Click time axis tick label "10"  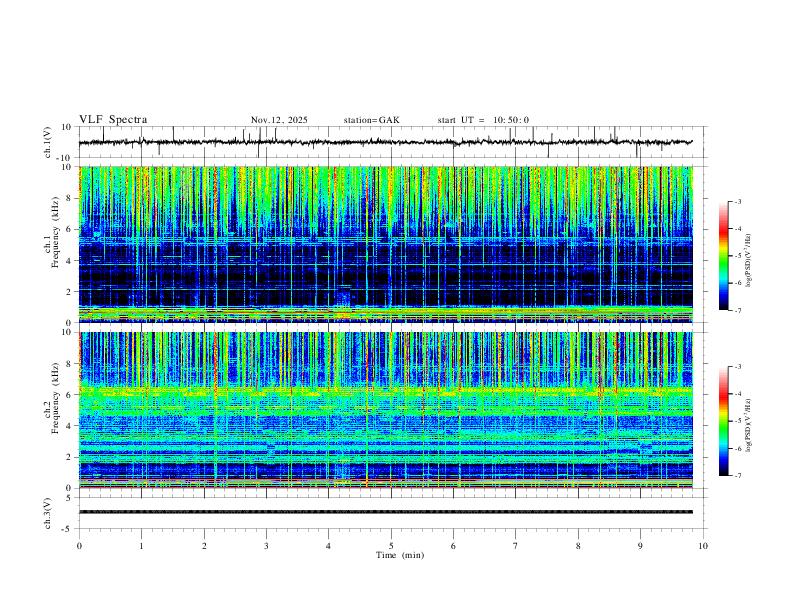703,546
